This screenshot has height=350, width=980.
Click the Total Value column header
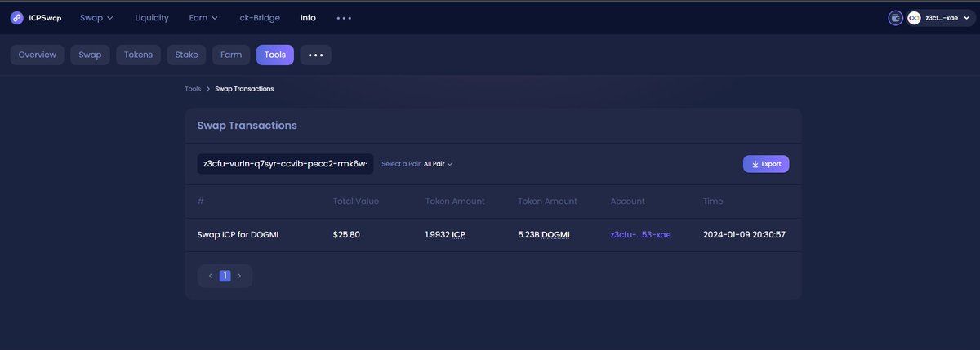[x=356, y=202]
